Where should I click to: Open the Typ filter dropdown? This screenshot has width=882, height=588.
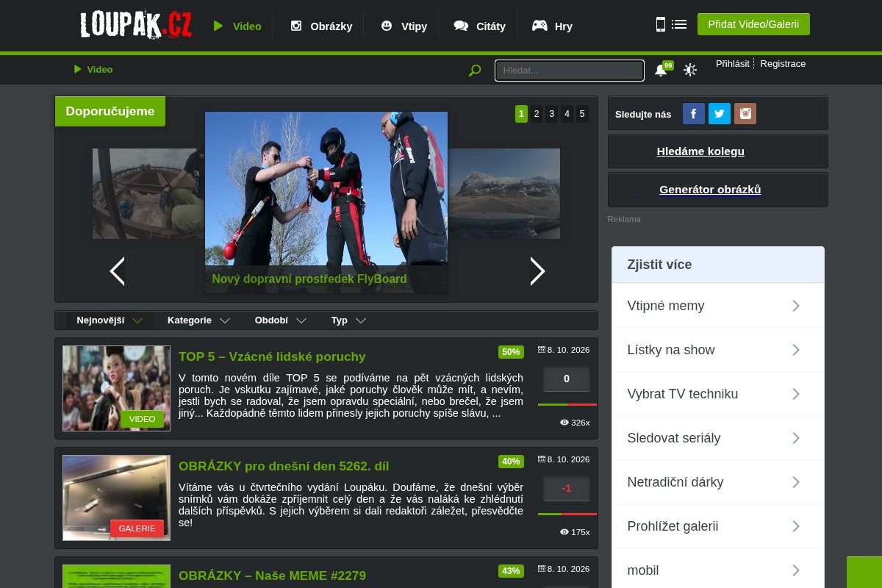point(348,320)
